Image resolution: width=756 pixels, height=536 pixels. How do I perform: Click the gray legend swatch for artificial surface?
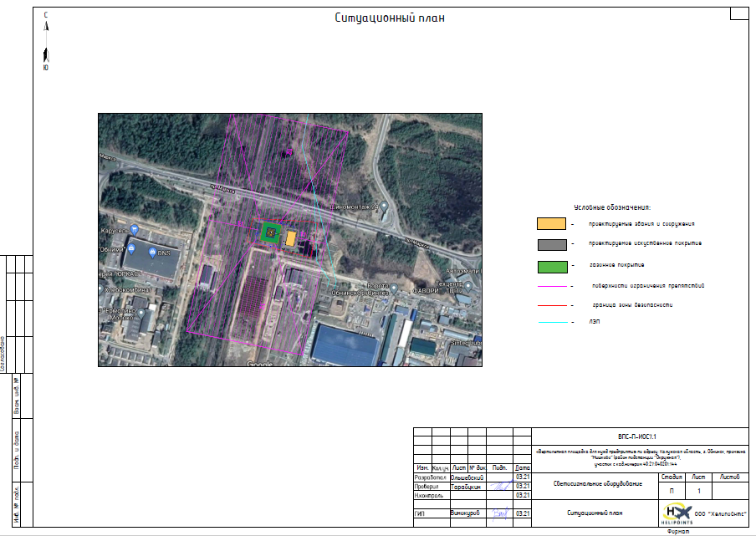click(552, 244)
